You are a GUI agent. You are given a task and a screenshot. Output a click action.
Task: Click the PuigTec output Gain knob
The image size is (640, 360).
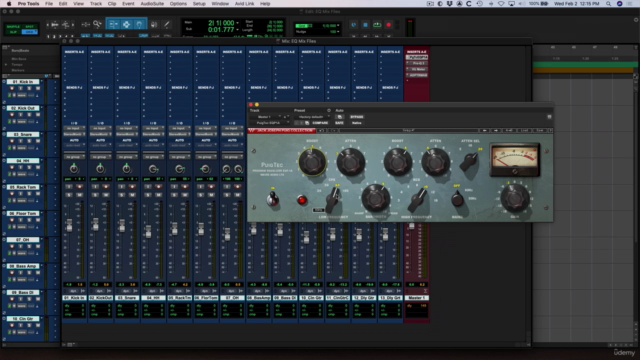[x=515, y=198]
